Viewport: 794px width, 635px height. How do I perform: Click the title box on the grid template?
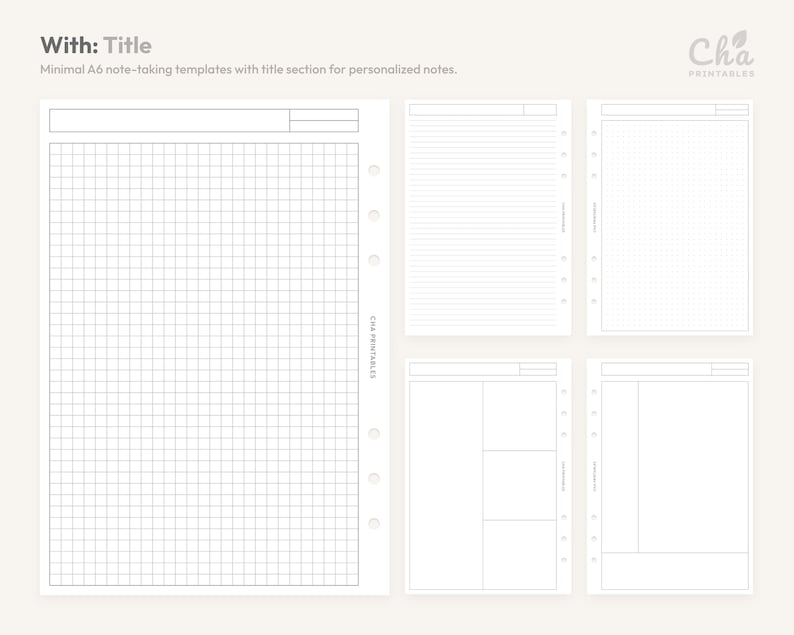coord(170,121)
